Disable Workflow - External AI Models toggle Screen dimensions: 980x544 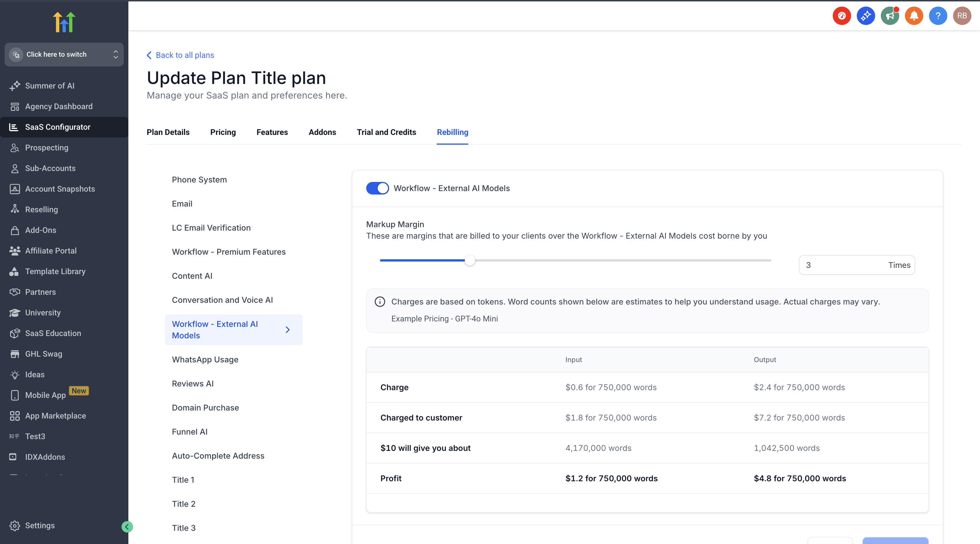tap(377, 188)
